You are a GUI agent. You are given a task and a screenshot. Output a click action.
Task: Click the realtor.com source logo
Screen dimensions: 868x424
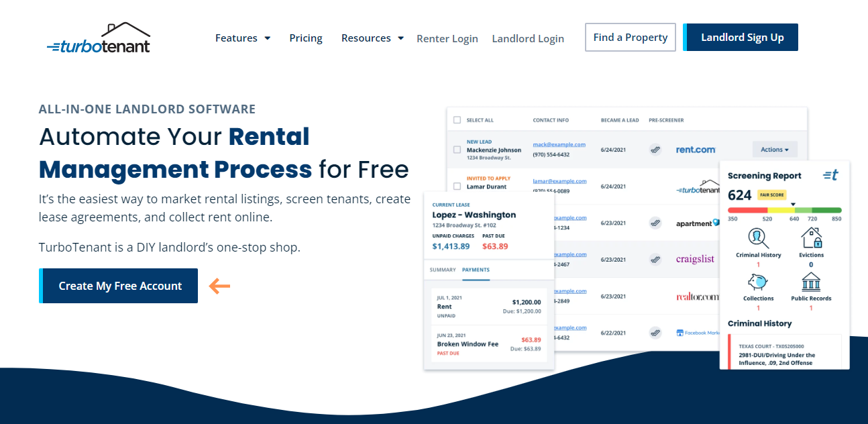point(698,296)
